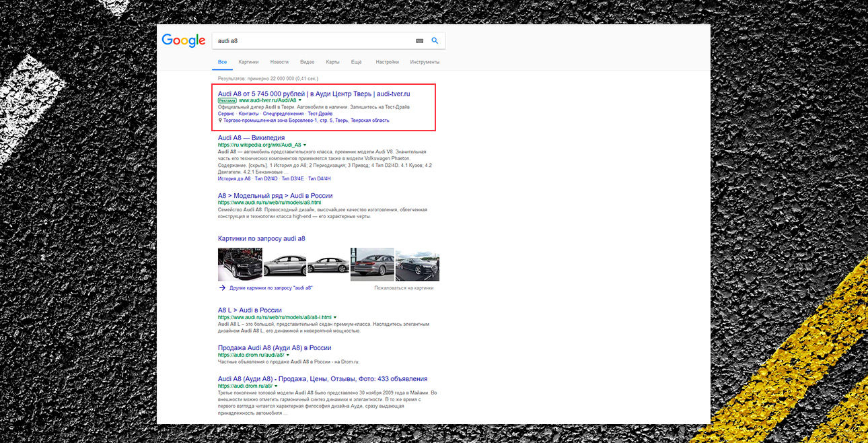Click the first Audi A8 image thumbnail
This screenshot has width=868, height=443.
pos(240,263)
